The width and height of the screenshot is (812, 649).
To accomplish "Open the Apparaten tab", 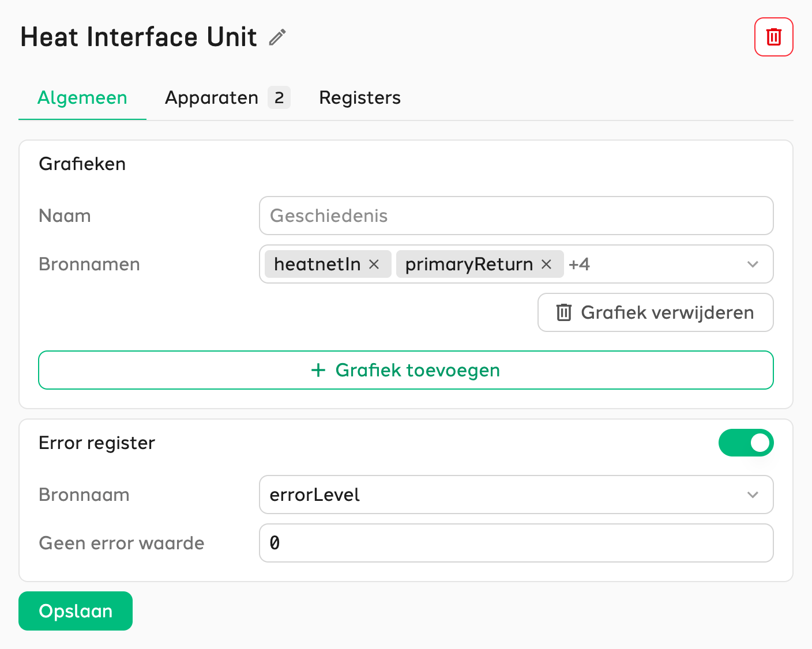I will [227, 97].
